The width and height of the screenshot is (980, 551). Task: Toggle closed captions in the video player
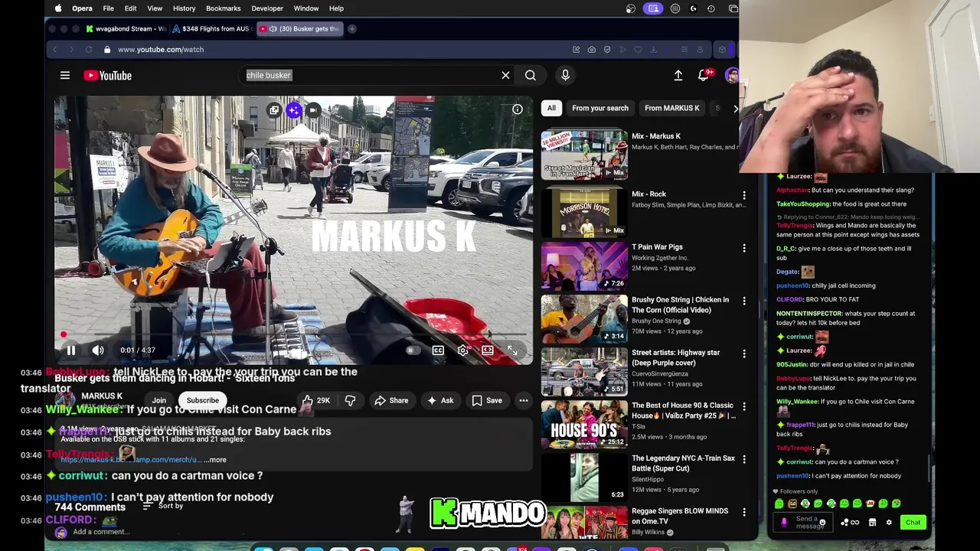pos(438,350)
